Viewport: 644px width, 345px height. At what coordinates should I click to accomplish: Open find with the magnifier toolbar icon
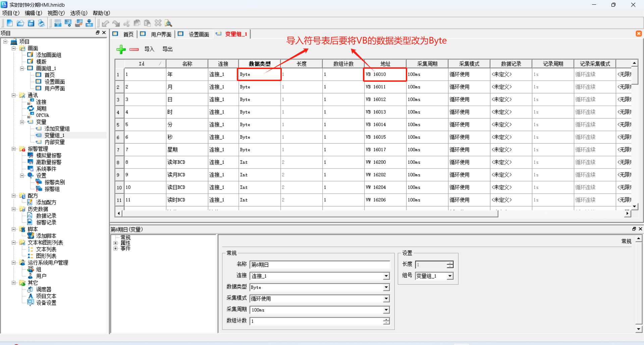coord(168,23)
